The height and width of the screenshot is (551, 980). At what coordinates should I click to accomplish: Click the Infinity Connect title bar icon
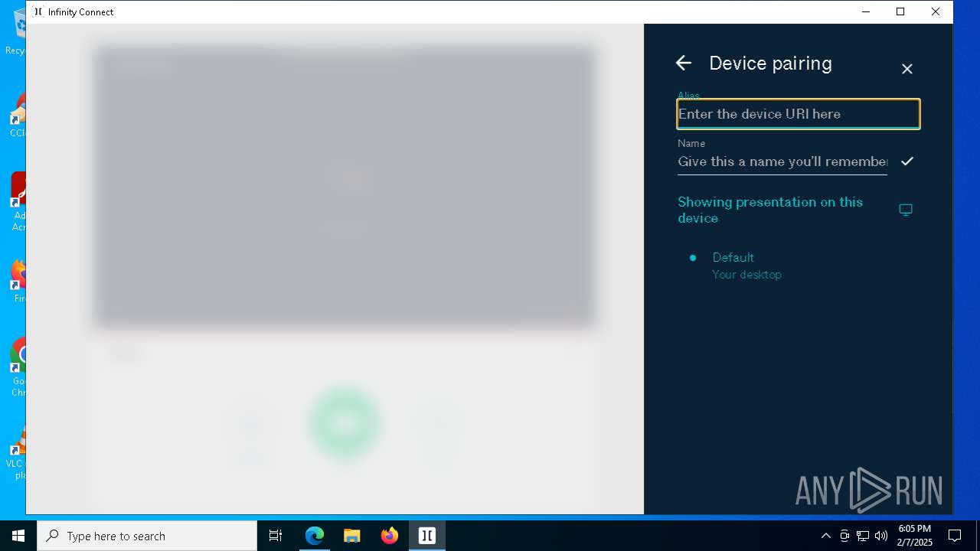(38, 11)
